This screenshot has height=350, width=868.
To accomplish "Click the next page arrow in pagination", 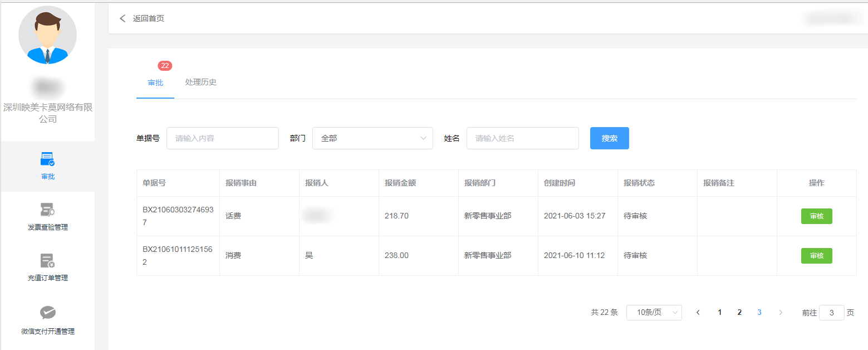I will tap(781, 313).
